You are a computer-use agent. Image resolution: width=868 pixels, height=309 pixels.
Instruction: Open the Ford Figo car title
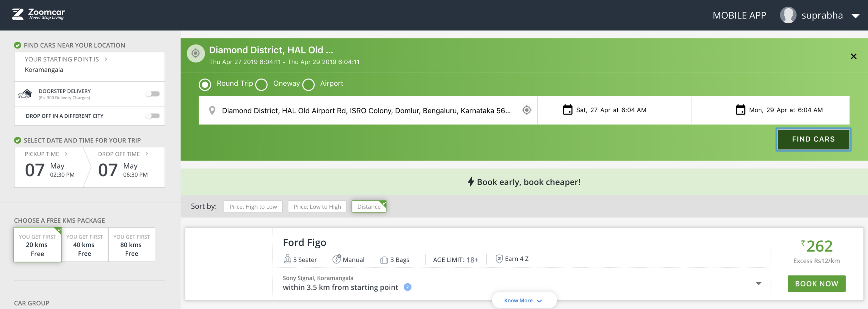click(x=304, y=242)
